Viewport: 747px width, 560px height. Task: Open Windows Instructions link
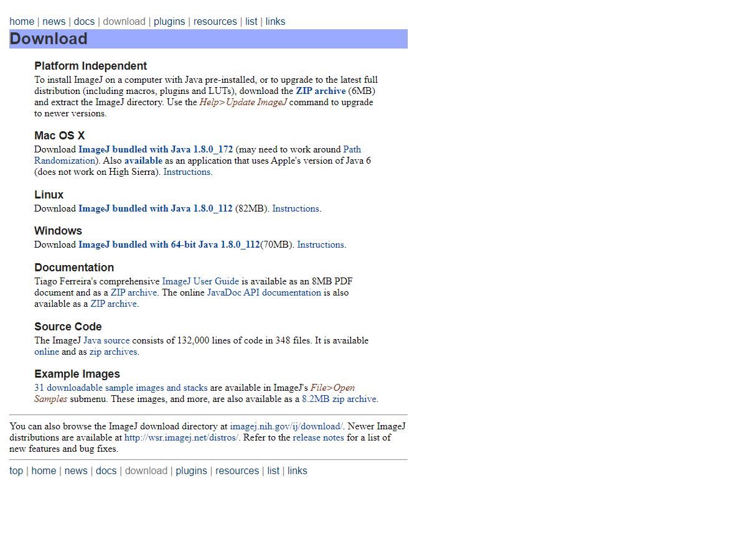321,245
